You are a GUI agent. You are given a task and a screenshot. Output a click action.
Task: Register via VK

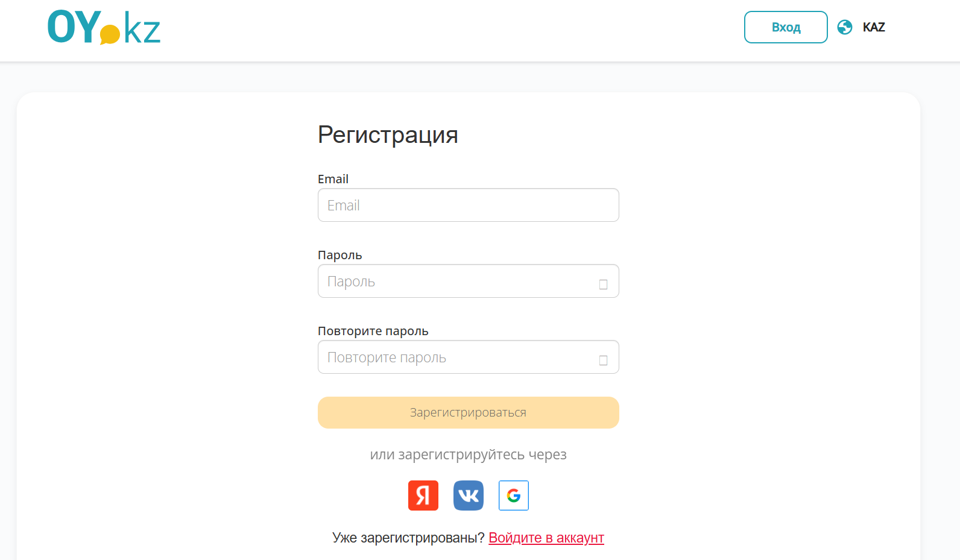[x=469, y=496]
